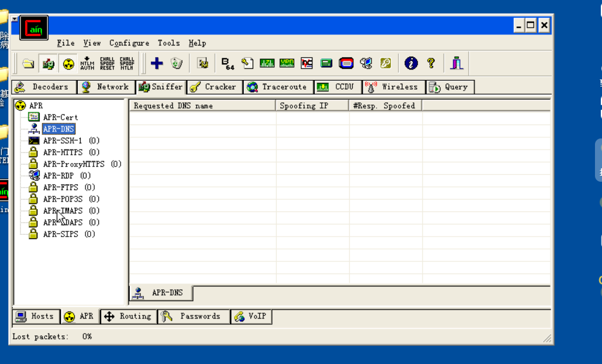Click the NTLM AUTH toolbar icon
The width and height of the screenshot is (602, 364).
coord(87,63)
